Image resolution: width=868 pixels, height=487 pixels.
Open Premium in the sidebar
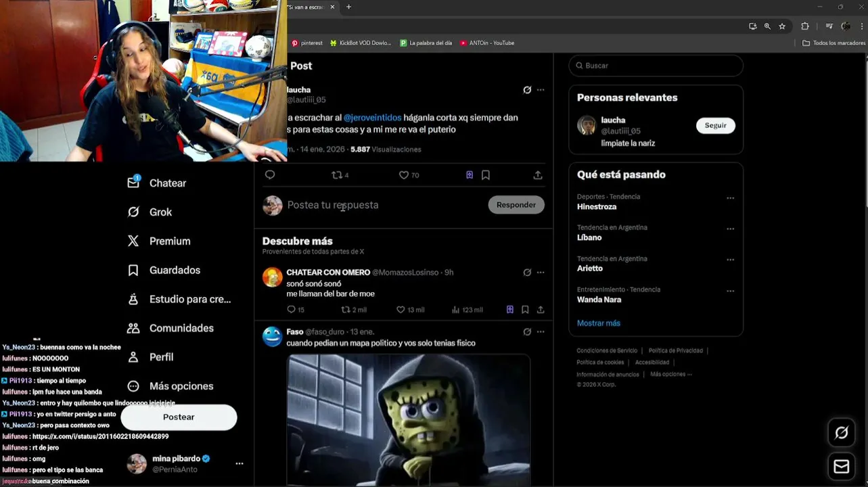pyautogui.click(x=159, y=241)
